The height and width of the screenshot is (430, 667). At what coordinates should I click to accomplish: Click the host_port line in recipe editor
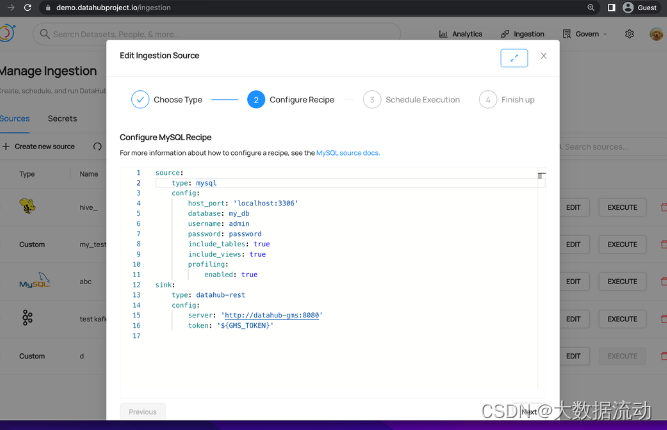pyautogui.click(x=243, y=203)
